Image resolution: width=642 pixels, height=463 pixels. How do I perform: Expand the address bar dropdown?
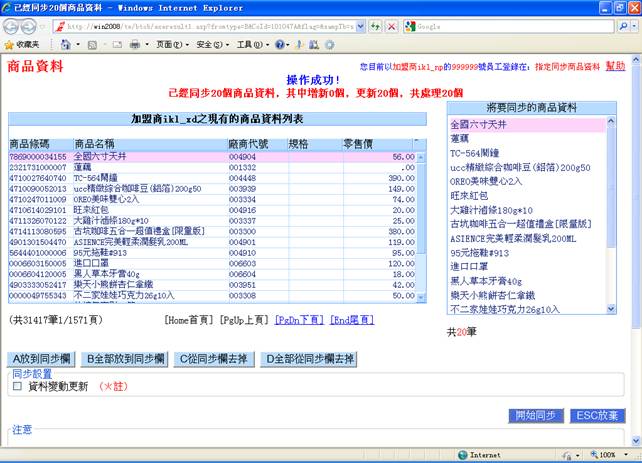[x=359, y=27]
